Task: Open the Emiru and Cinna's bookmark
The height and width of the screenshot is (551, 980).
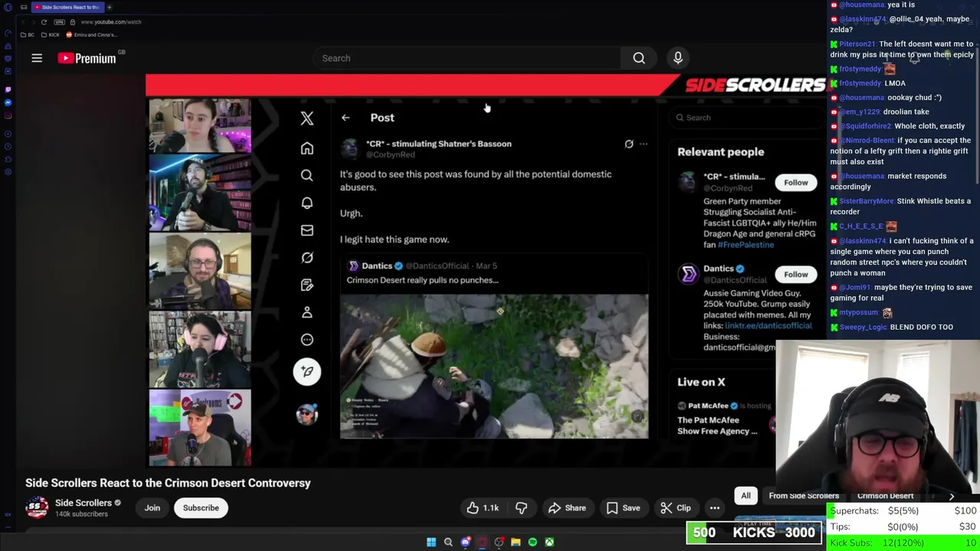Action: coord(92,34)
